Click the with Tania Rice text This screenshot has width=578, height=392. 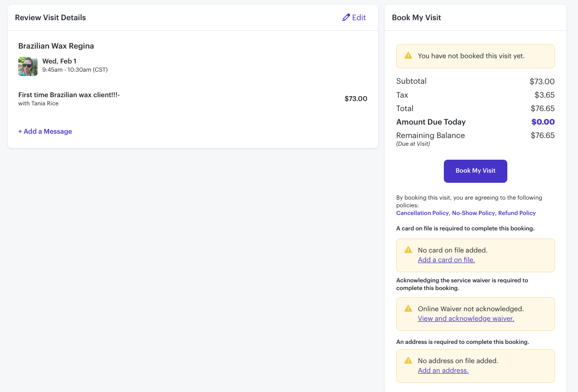coord(38,103)
